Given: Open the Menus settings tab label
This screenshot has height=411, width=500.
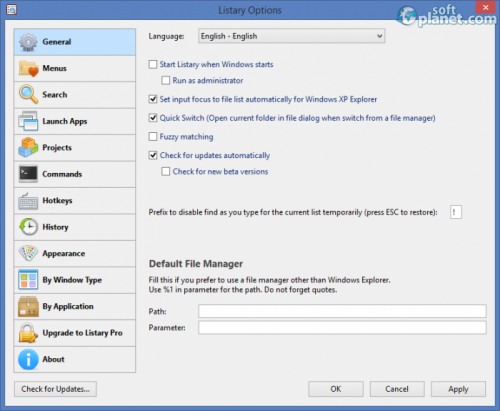Looking at the screenshot, I should pos(55,68).
